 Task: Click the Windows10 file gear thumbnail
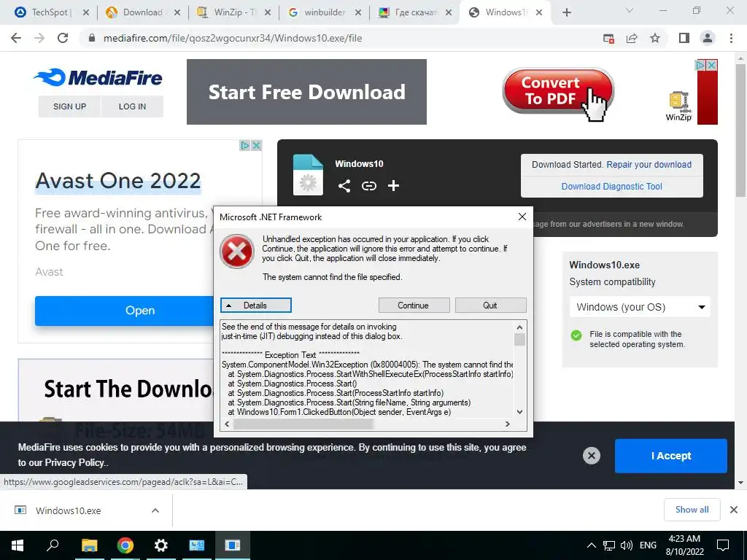click(308, 175)
